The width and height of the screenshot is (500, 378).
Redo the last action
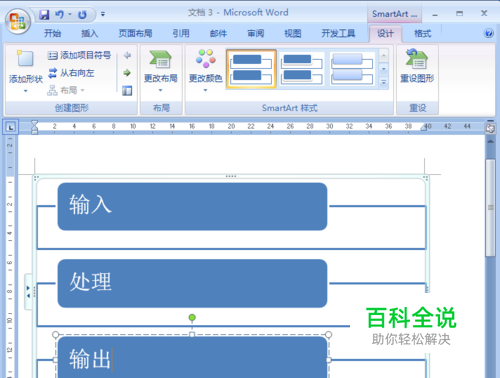pyautogui.click(x=82, y=15)
